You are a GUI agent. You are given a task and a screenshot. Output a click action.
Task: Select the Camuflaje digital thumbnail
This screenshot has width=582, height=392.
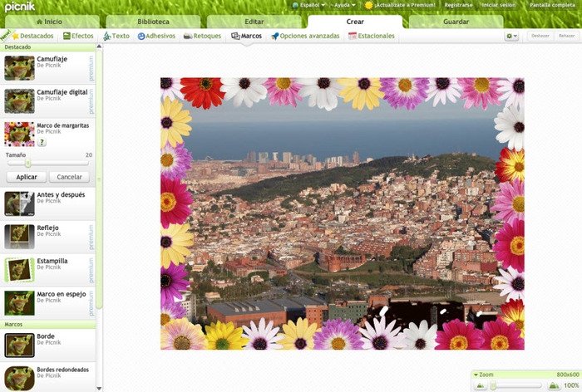[19, 101]
